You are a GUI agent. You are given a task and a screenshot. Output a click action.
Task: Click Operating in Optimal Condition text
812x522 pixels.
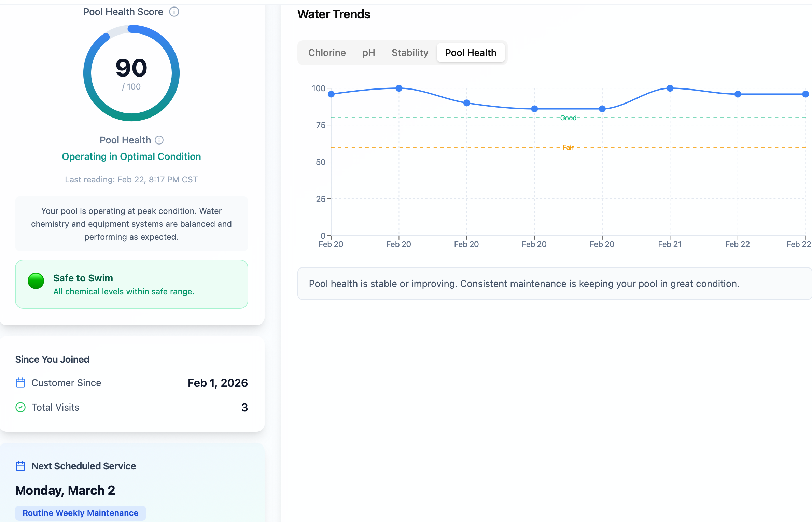click(x=131, y=156)
